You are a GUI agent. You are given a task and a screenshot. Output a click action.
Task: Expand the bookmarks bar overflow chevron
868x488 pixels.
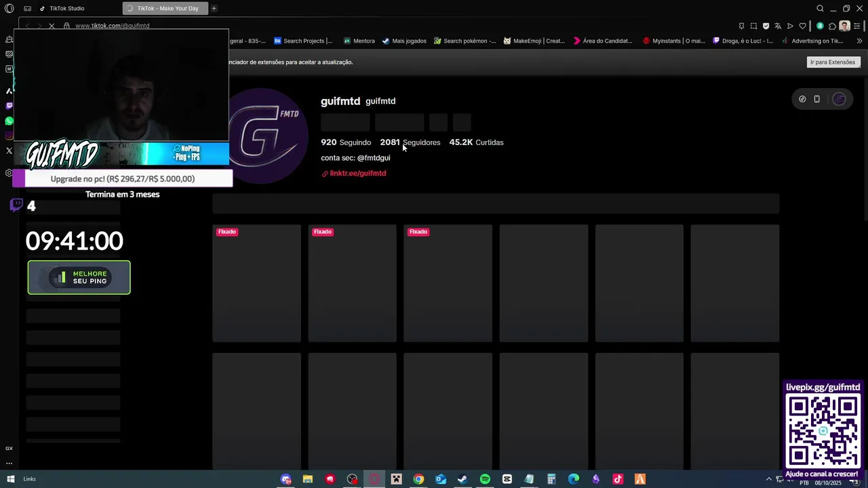point(859,41)
